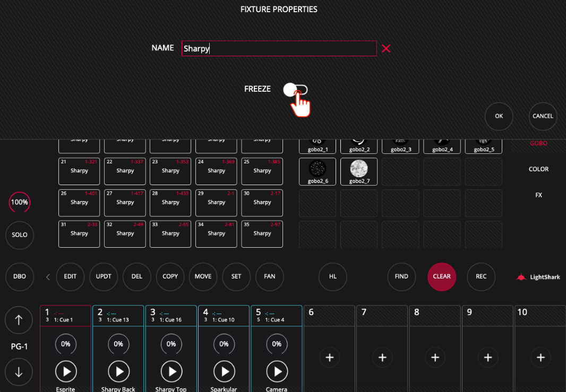
Task: Select the gobo2_7 gobo thumbnail
Action: (x=359, y=172)
